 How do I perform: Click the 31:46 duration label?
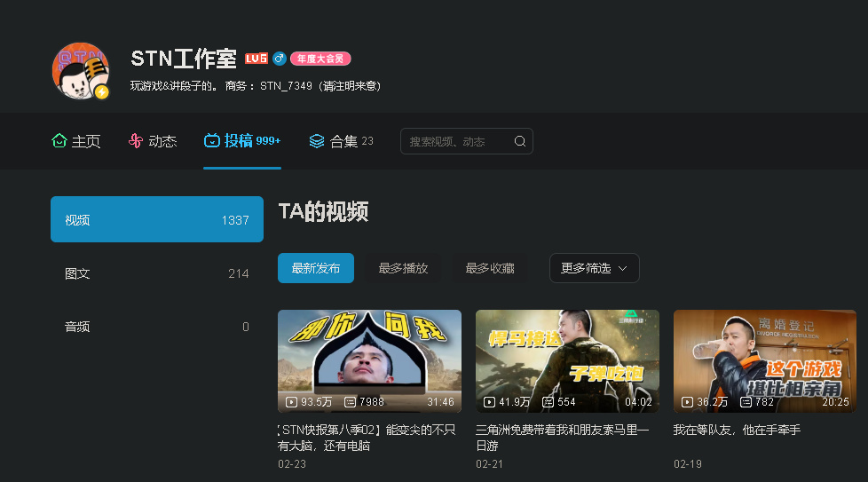tap(440, 402)
